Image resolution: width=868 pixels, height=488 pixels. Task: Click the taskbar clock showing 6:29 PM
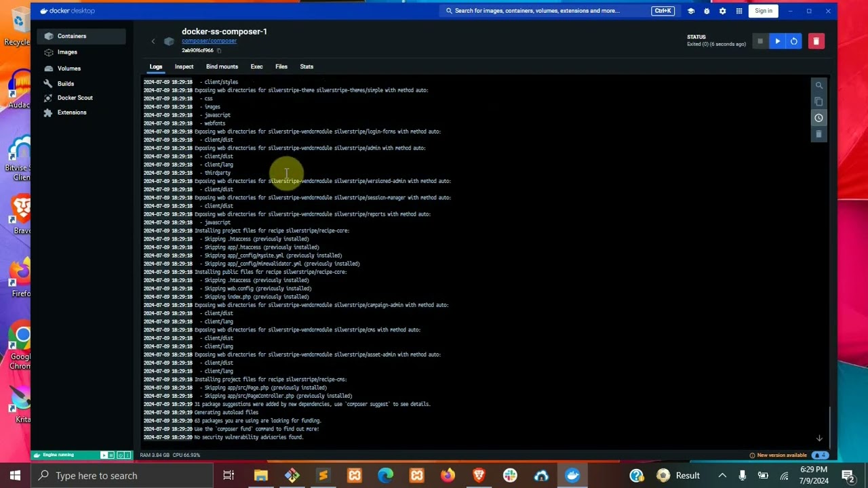812,476
